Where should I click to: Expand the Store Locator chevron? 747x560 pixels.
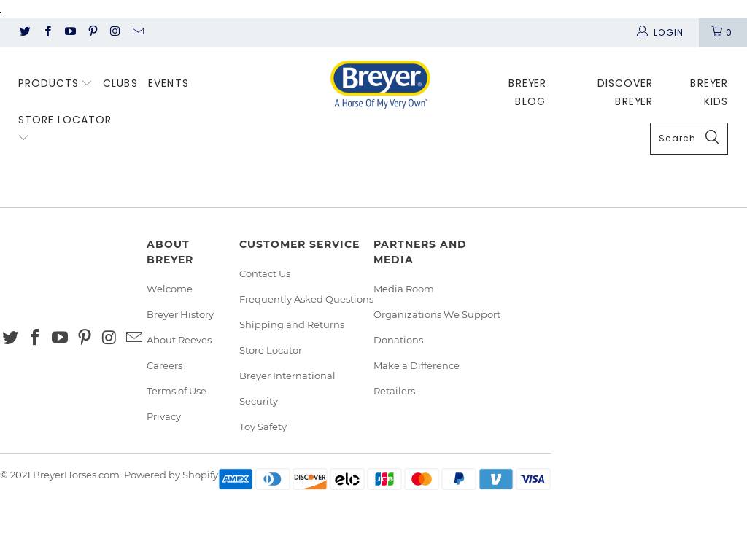click(x=23, y=138)
